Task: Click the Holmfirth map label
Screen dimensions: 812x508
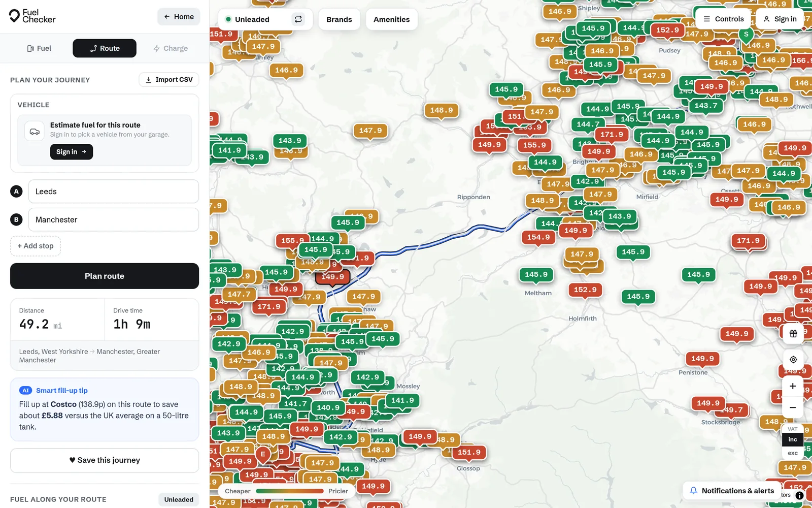Action: coord(583,319)
